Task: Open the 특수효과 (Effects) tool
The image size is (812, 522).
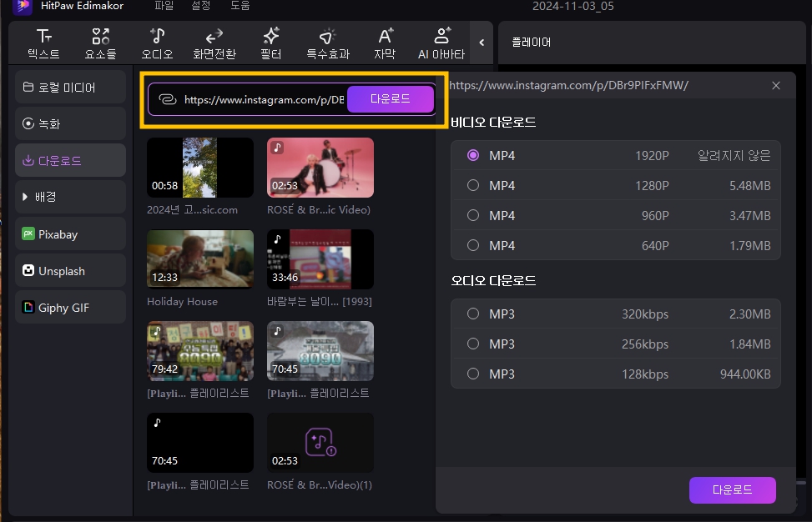Action: [328, 44]
